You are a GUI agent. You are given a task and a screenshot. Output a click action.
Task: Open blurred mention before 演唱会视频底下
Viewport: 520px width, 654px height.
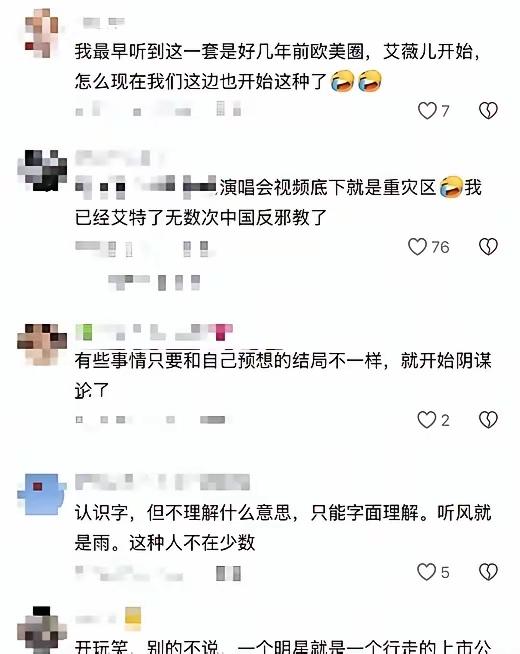[146, 187]
